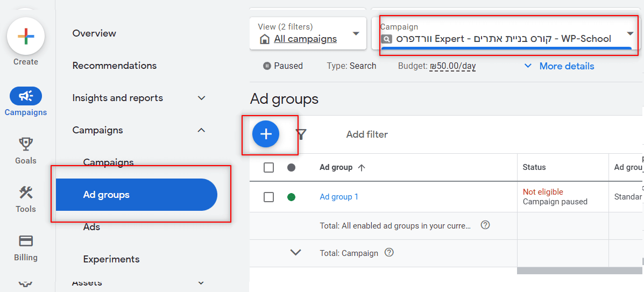Go to Overview in navigation menu
This screenshot has width=644, height=292.
pyautogui.click(x=94, y=33)
